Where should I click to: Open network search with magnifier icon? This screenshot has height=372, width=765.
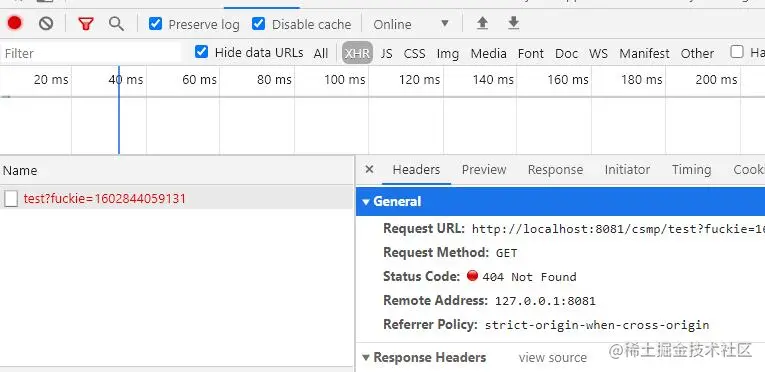pos(116,23)
